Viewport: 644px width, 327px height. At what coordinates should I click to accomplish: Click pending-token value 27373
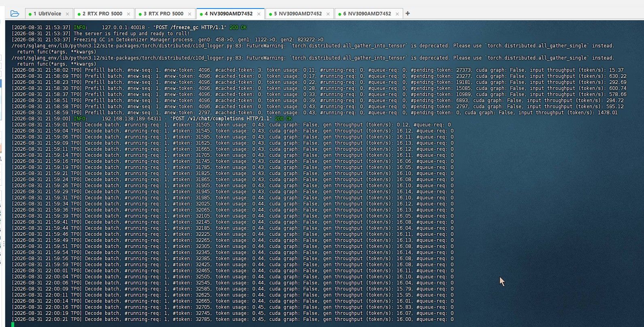point(463,70)
